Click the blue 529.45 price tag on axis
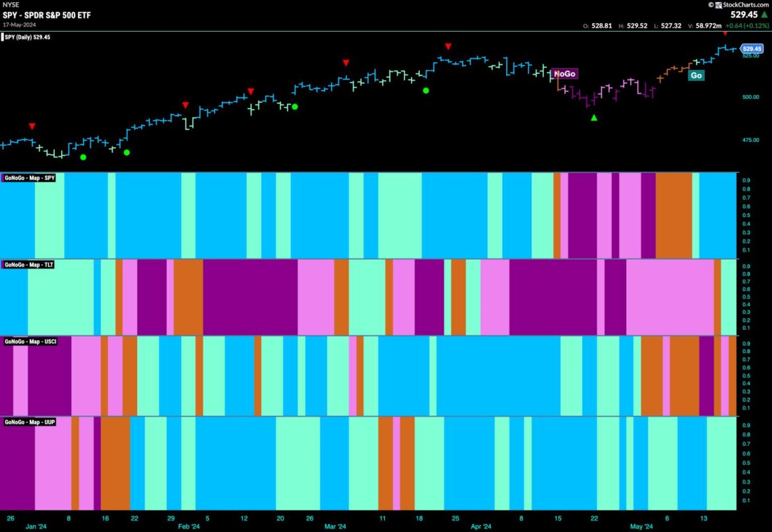The width and height of the screenshot is (772, 532). (x=752, y=48)
